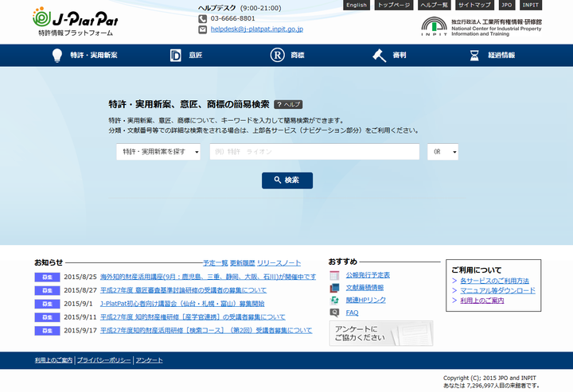Click the gavel trial icon

point(380,56)
